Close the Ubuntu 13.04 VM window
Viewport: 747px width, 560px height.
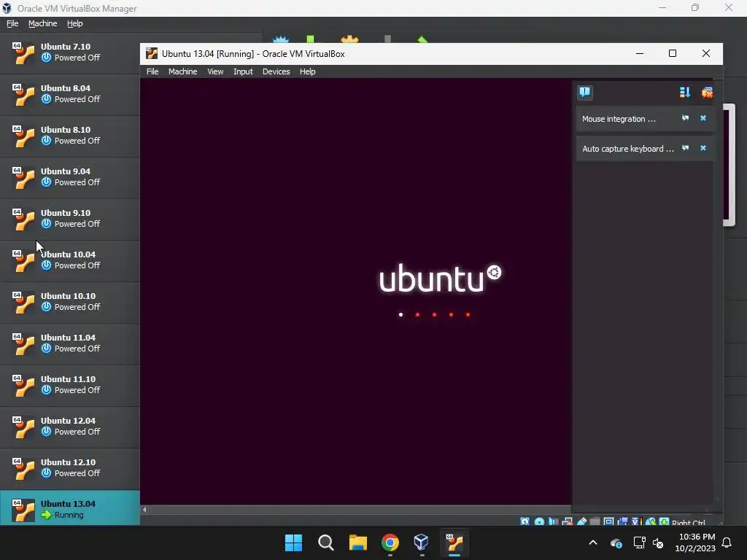click(x=706, y=53)
